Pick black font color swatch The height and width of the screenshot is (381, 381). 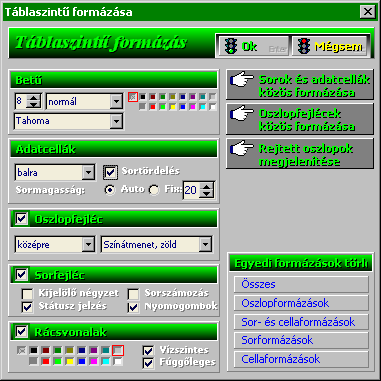pyautogui.click(x=143, y=97)
